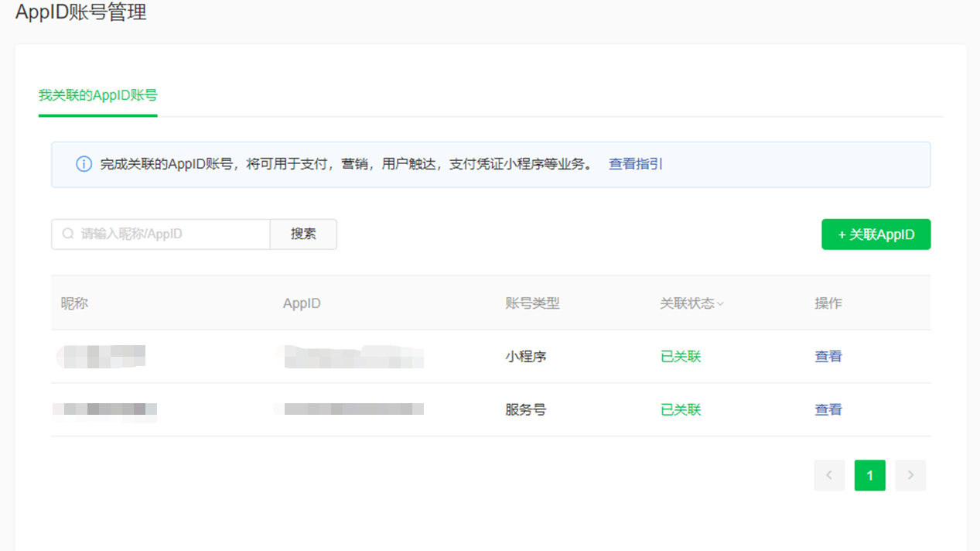Click the 搜索 button

point(303,234)
